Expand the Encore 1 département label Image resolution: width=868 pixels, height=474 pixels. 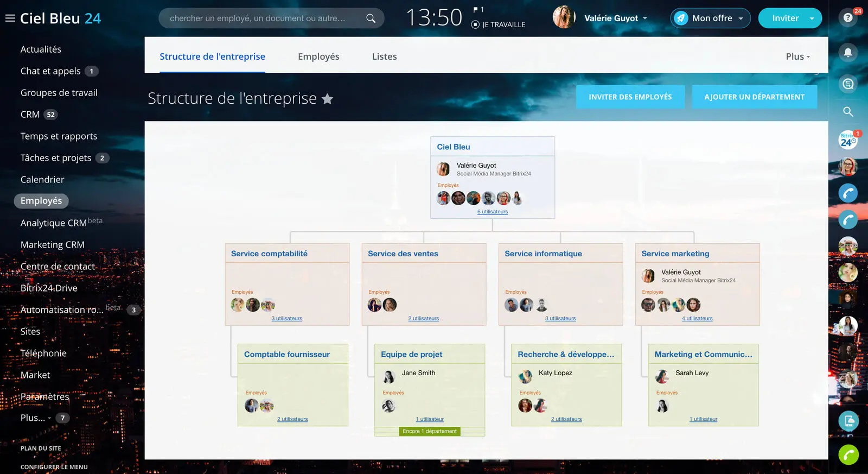pos(429,431)
